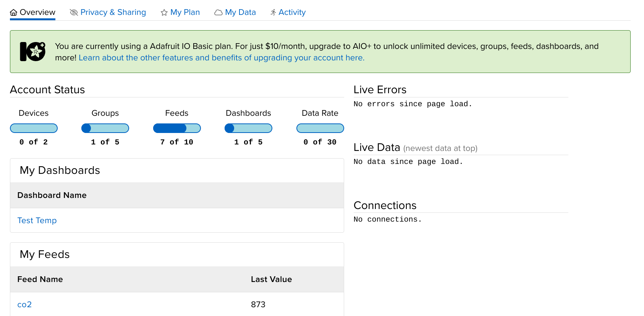The width and height of the screenshot is (644, 316).
Task: Click the Activity running figure icon
Action: 273,13
